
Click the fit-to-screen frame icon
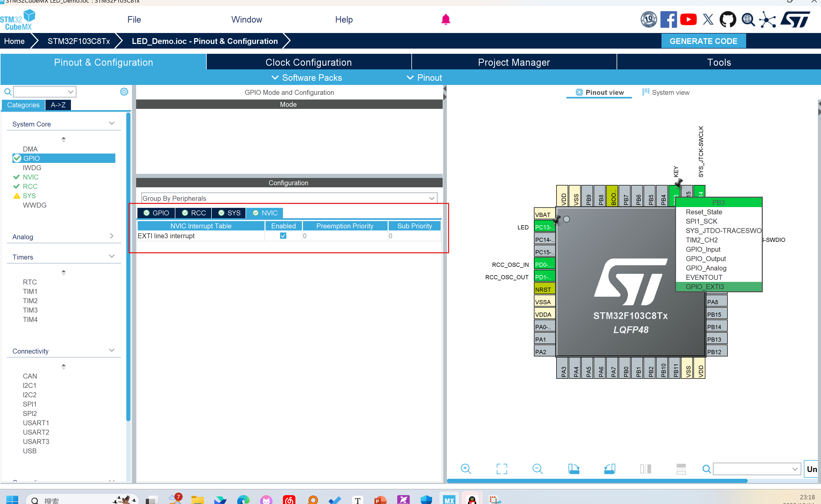coord(502,469)
